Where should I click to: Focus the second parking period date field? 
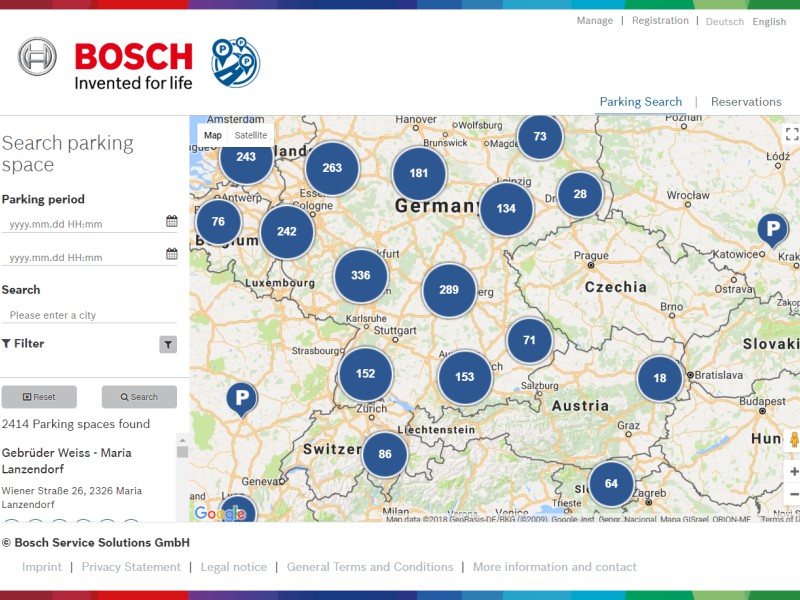pos(83,257)
